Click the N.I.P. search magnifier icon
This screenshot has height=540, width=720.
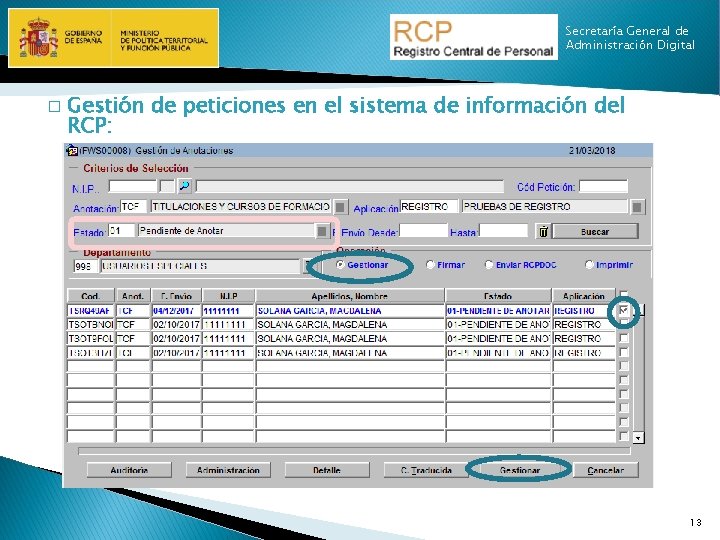(185, 186)
